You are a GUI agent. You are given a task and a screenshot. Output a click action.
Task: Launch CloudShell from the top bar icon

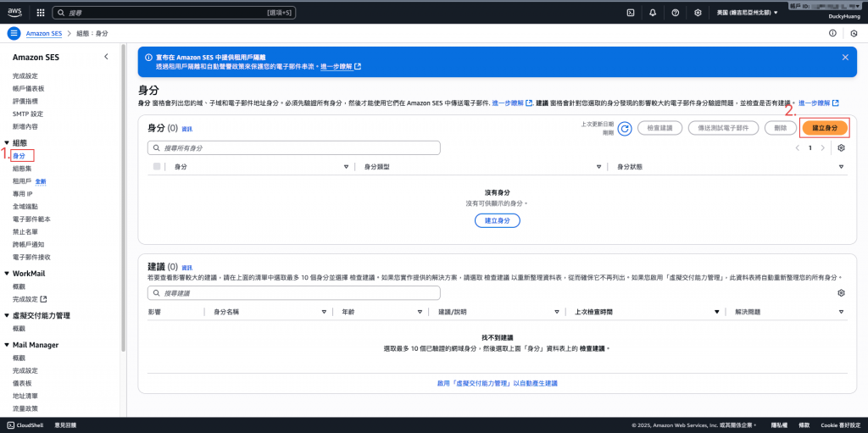coord(630,12)
